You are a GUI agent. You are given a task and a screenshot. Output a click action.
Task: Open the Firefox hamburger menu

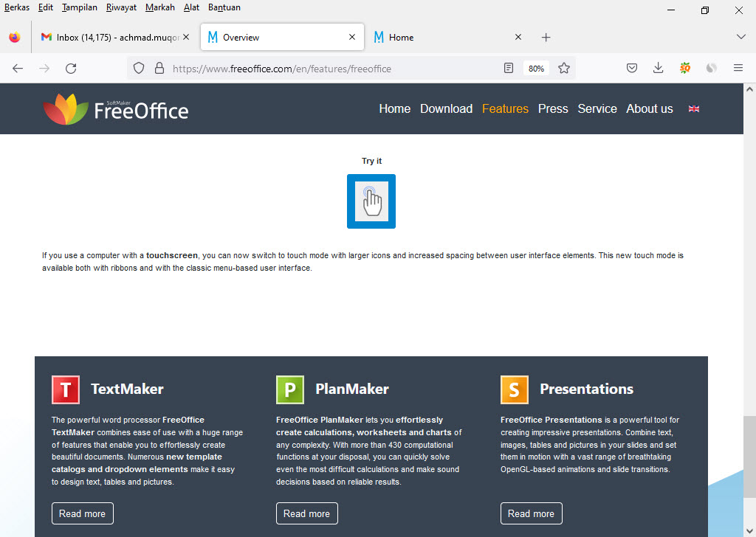pos(738,68)
